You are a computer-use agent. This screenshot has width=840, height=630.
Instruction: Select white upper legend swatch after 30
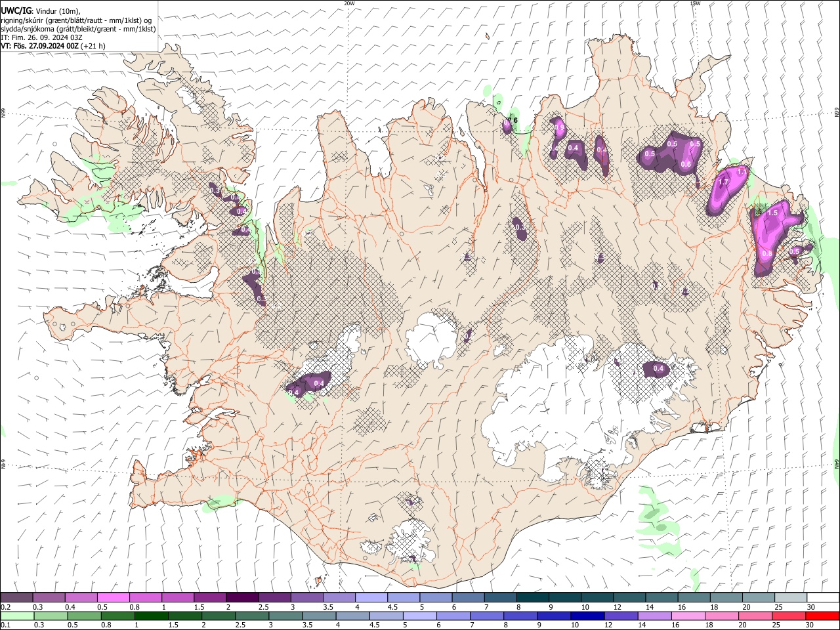tap(823, 598)
